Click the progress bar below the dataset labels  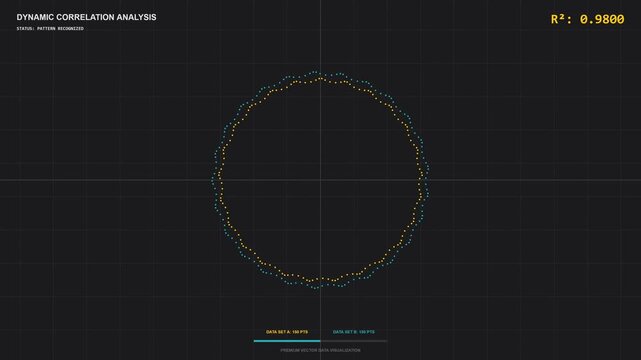pos(320,341)
